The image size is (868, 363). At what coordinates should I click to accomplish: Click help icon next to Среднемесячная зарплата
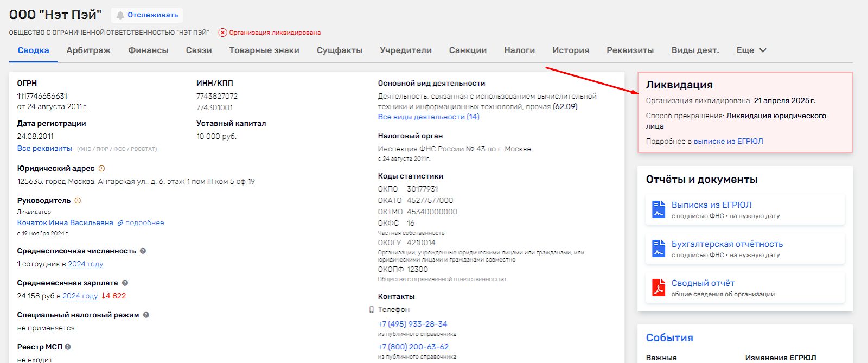(125, 283)
